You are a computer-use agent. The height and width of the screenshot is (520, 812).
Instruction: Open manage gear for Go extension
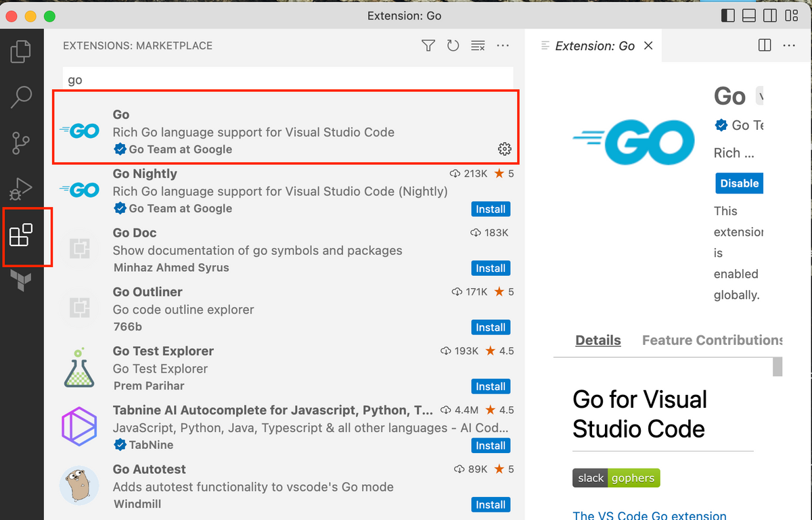[x=505, y=149]
